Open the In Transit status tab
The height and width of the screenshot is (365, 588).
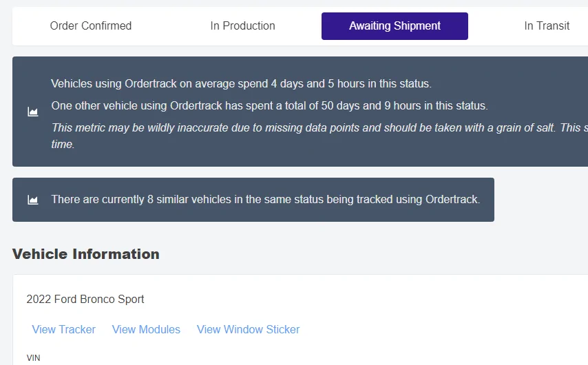click(546, 26)
